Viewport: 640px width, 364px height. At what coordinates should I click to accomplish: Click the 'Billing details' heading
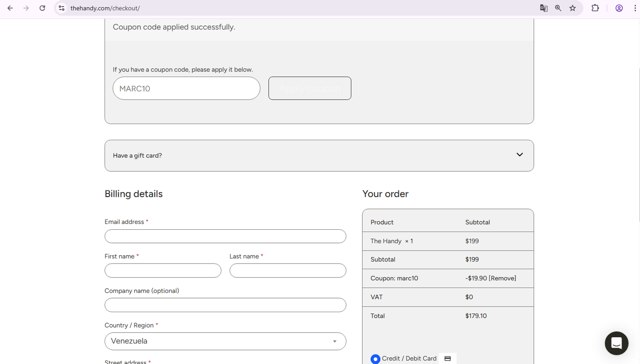(133, 194)
